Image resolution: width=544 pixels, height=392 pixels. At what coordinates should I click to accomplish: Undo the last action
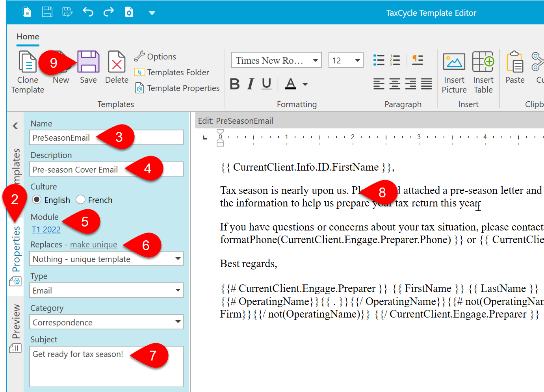pyautogui.click(x=88, y=12)
